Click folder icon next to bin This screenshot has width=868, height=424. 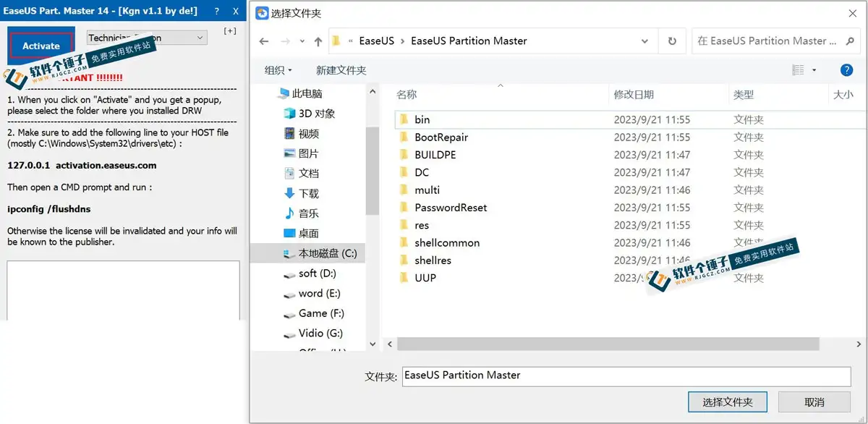pos(404,119)
